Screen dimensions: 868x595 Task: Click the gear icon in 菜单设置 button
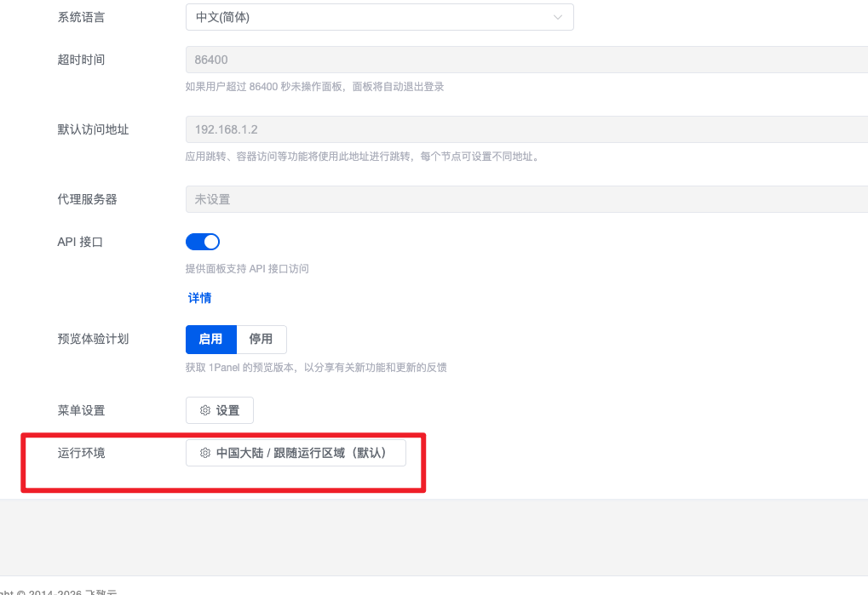(205, 410)
